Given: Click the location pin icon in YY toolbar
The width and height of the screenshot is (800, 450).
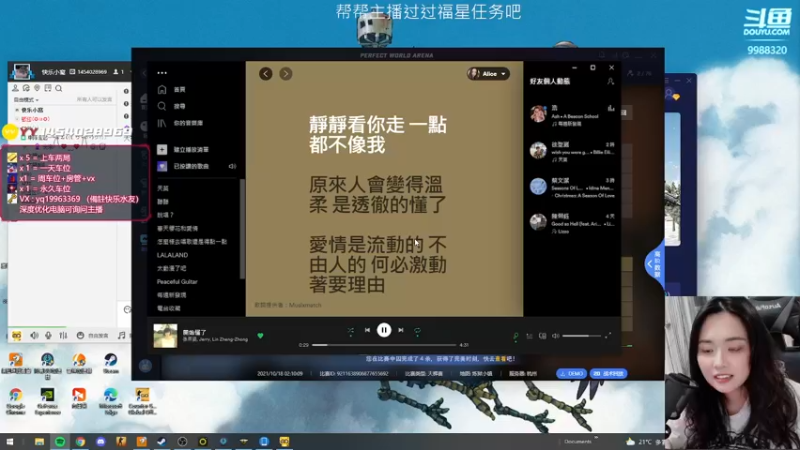Looking at the screenshot, I should click(x=37, y=88).
